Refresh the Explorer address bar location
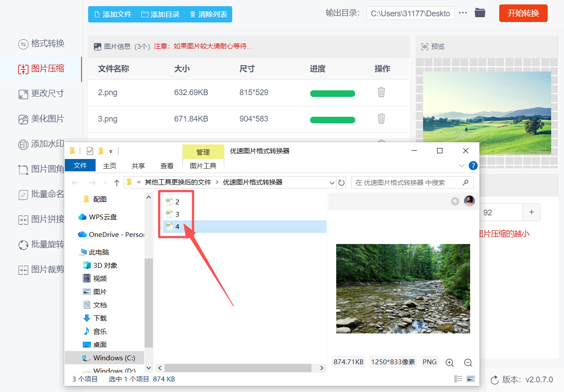The width and height of the screenshot is (564, 392). click(x=341, y=182)
